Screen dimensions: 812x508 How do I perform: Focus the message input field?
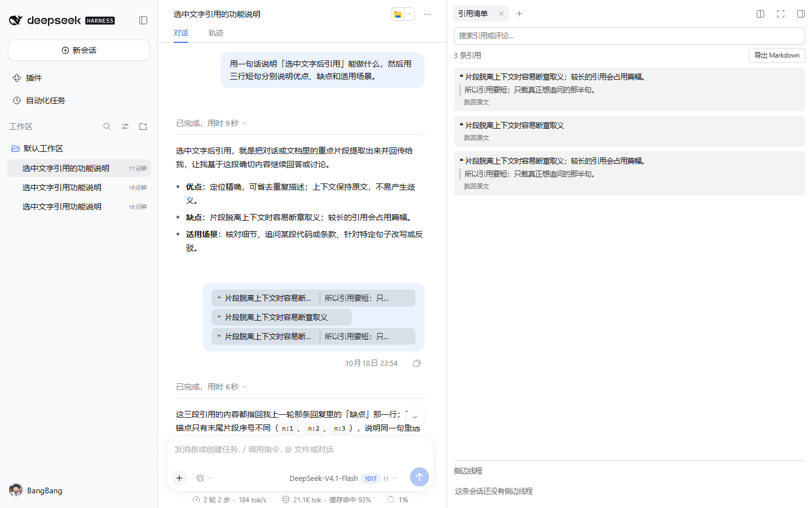coord(300,449)
